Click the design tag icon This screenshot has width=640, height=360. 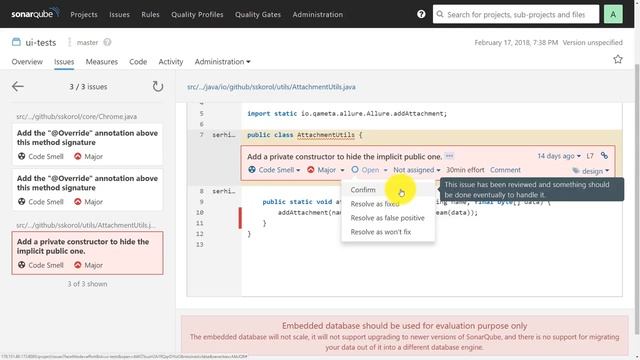point(576,171)
